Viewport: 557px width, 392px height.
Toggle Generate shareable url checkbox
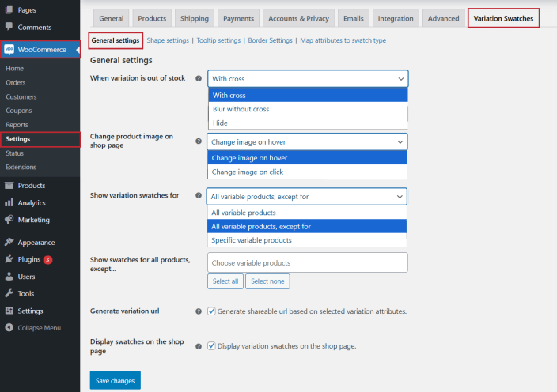tap(211, 311)
